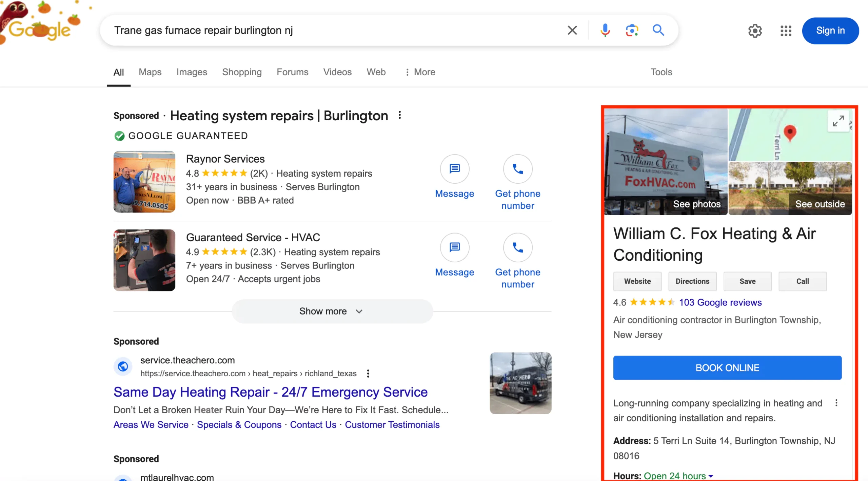Open Google Lens image search icon
Viewport: 868px width, 481px height.
632,30
